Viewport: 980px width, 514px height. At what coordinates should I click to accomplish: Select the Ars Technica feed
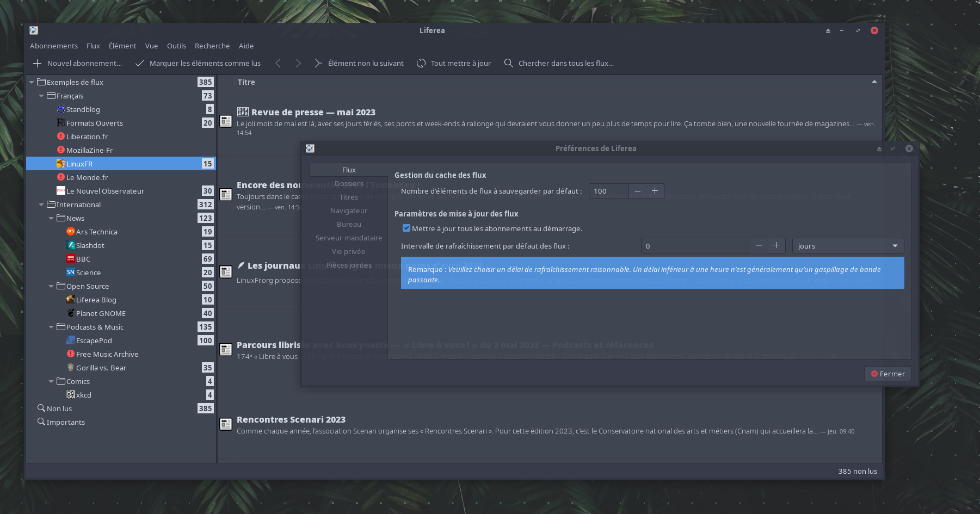point(96,232)
